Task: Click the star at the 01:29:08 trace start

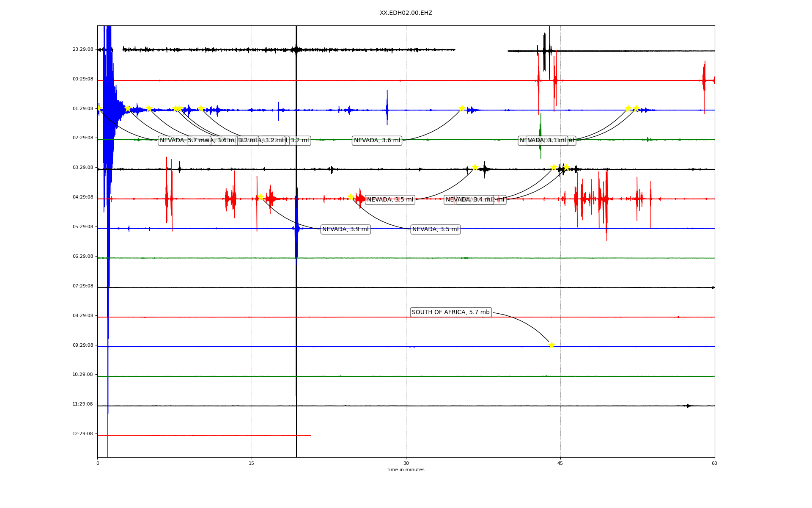Action: pos(99,108)
